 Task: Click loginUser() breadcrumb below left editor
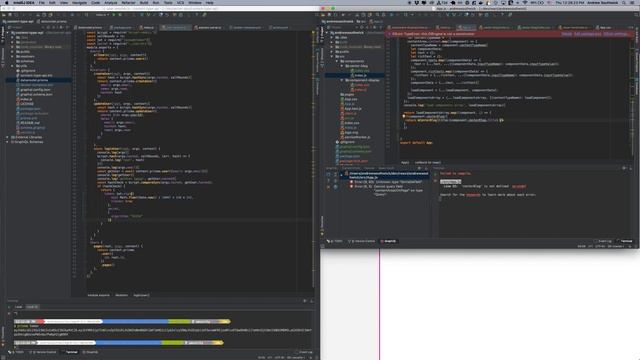coord(141,295)
